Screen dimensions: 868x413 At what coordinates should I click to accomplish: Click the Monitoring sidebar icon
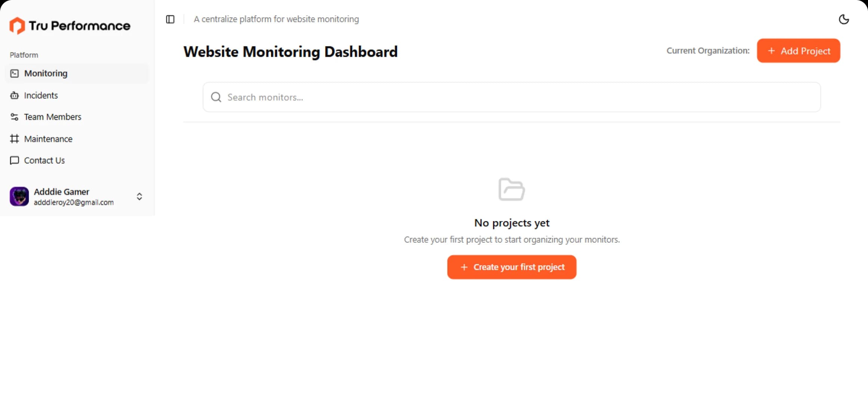click(15, 74)
